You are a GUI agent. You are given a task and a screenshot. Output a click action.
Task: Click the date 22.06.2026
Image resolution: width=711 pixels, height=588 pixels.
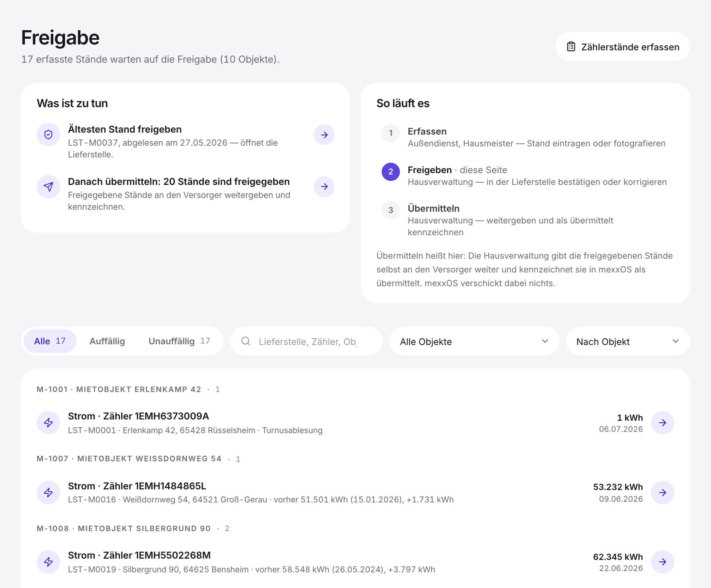621,568
